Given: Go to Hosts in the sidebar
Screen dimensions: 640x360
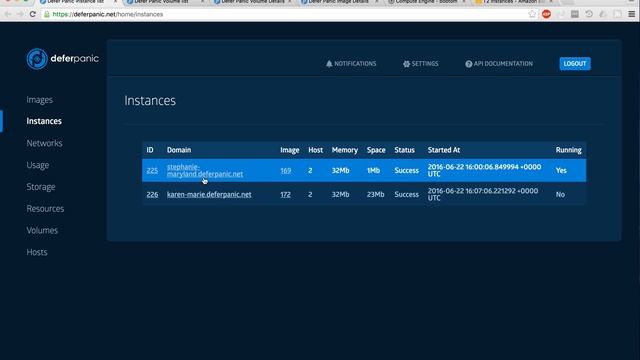Looking at the screenshot, I should click(37, 252).
